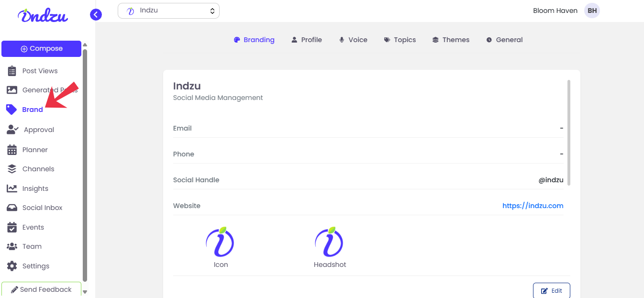This screenshot has width=644, height=298.
Task: Click the Edit button in branding card
Action: [551, 290]
